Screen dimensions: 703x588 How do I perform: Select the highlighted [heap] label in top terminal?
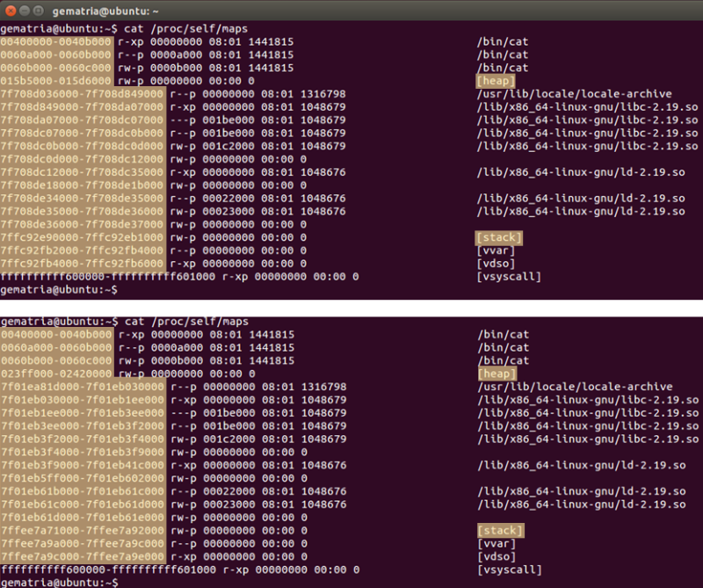[x=495, y=80]
